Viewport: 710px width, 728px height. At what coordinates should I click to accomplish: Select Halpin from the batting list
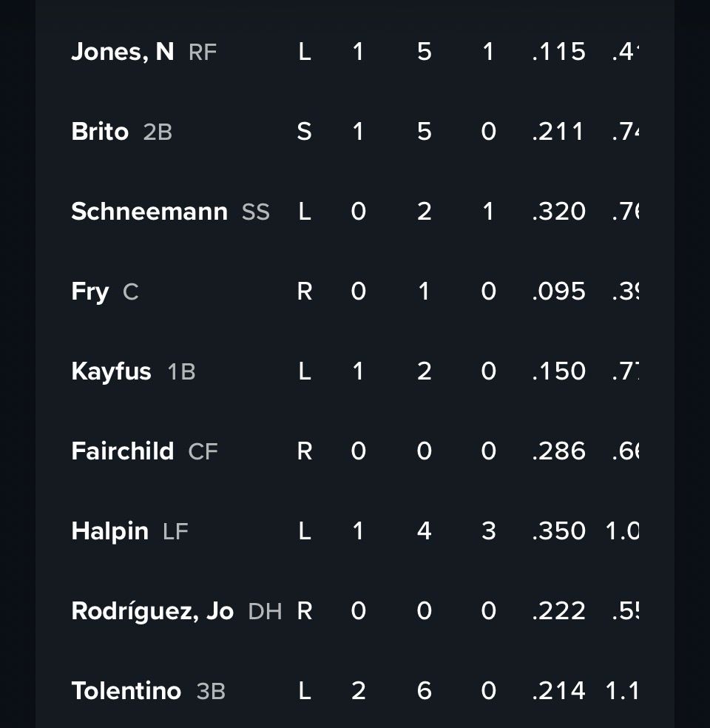[x=110, y=531]
